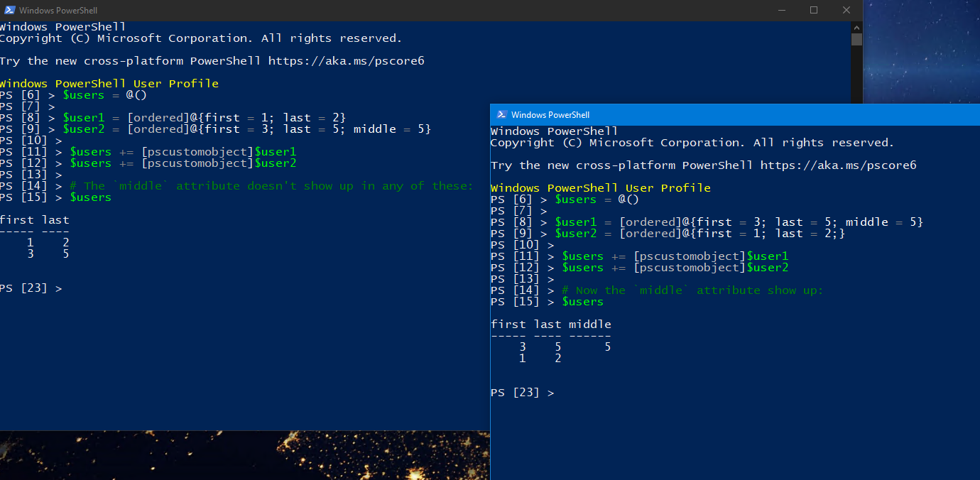
Task: Click the PowerShell icon in the back window title bar
Action: [9, 10]
